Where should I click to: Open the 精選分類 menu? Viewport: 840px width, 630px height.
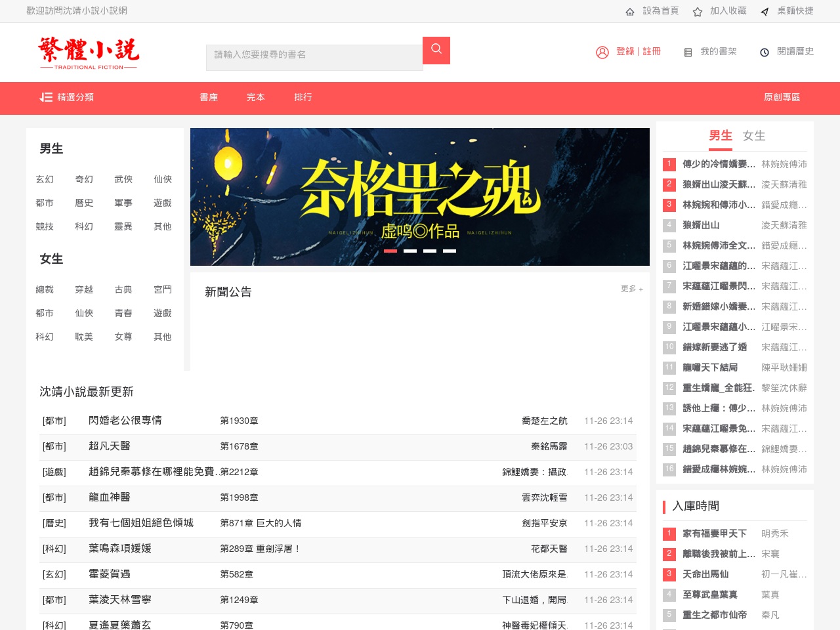tap(75, 97)
